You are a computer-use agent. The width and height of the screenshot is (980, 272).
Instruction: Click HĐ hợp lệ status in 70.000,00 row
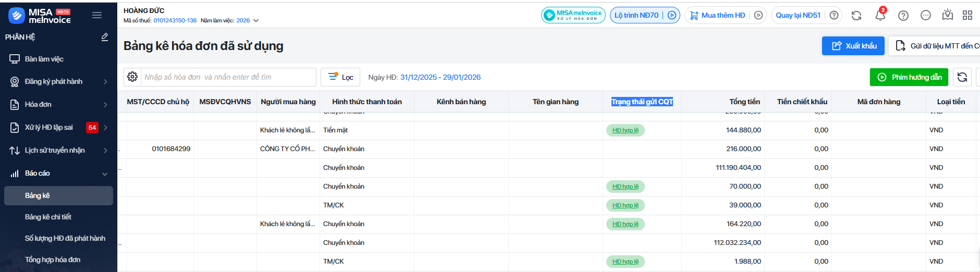[626, 187]
